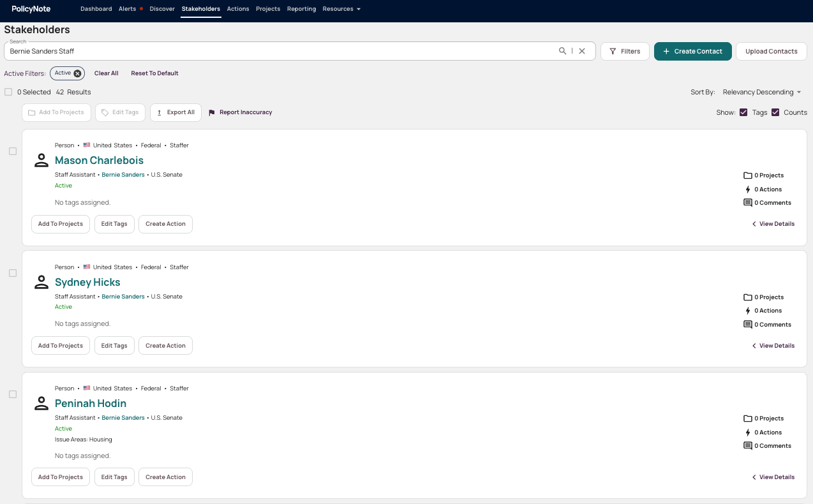Edit tags for Sydney Hicks
The image size is (813, 504).
click(114, 346)
